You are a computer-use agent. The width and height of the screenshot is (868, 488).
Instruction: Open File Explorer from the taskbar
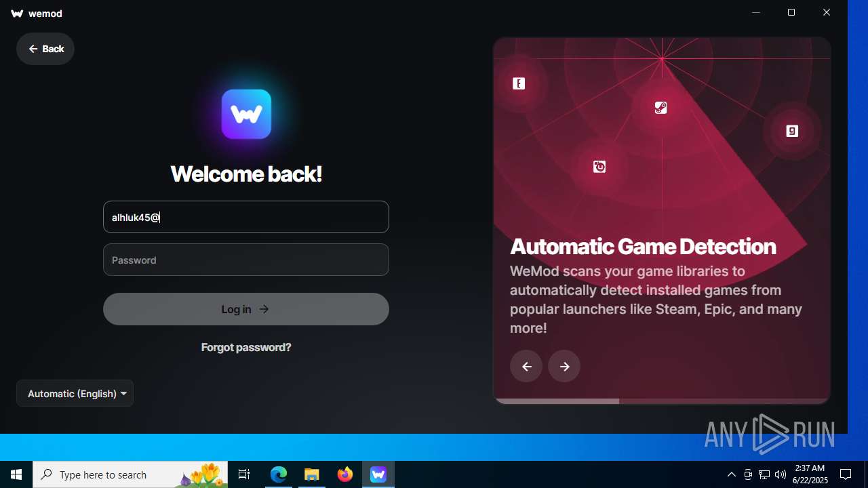[x=312, y=474]
